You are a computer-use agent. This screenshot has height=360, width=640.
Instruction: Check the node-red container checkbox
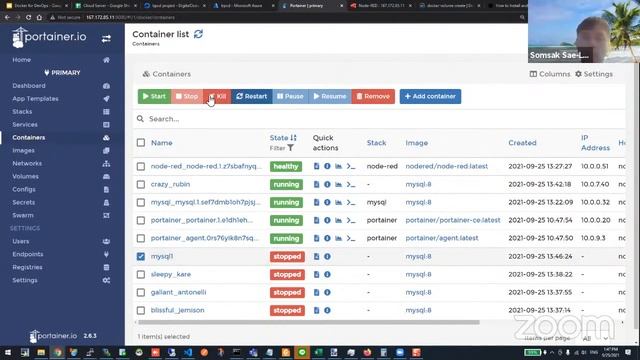141,167
